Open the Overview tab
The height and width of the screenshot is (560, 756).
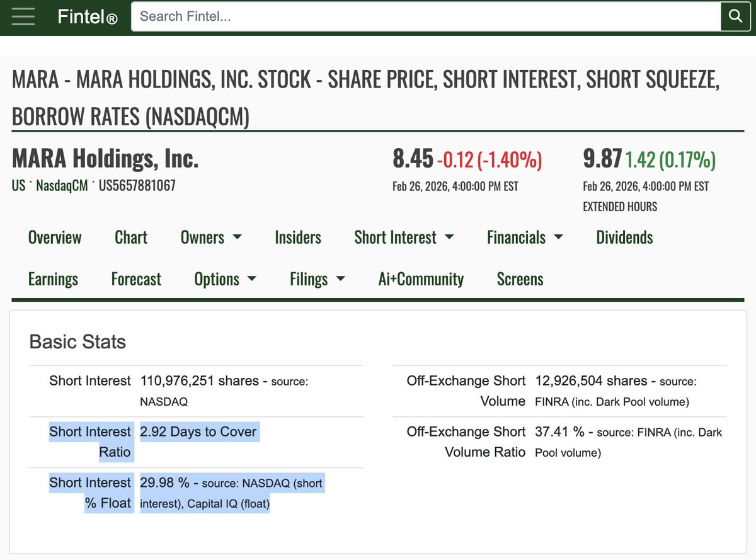pyautogui.click(x=55, y=237)
